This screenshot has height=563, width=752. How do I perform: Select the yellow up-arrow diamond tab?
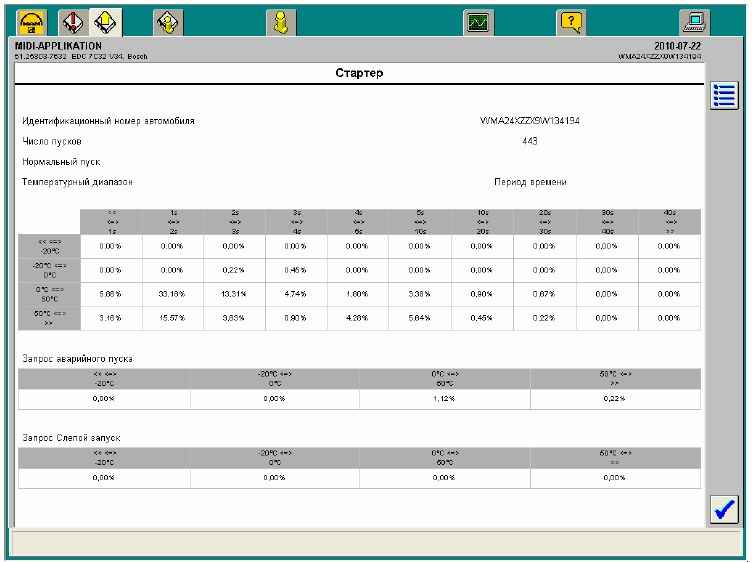[106, 23]
